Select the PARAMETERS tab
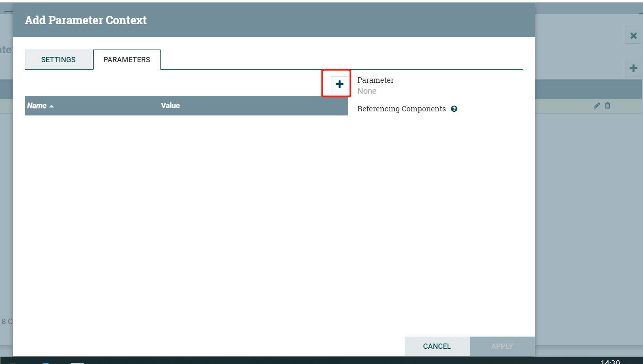 127,60
